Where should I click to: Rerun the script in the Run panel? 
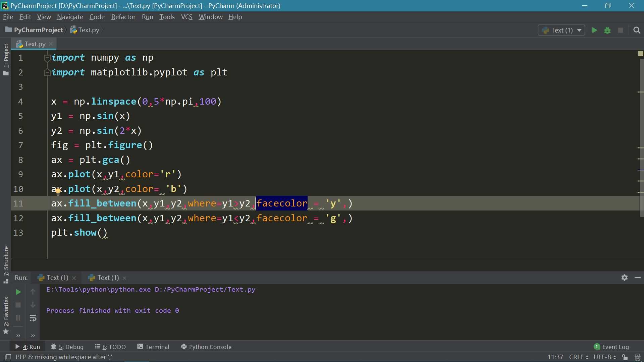click(x=18, y=292)
